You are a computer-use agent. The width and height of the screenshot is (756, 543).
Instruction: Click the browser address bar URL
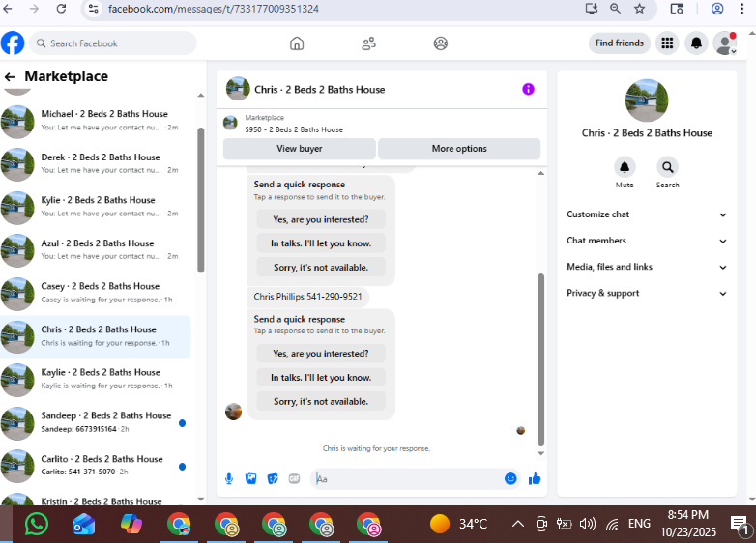click(x=213, y=9)
